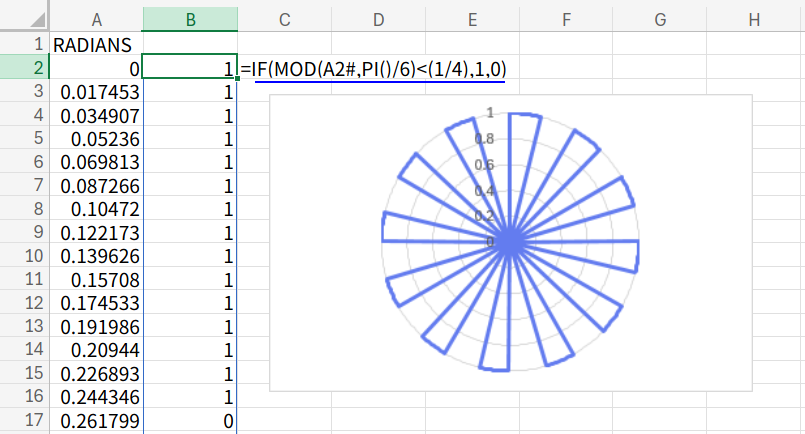Click the fill handle on cell B2

pos(237,79)
